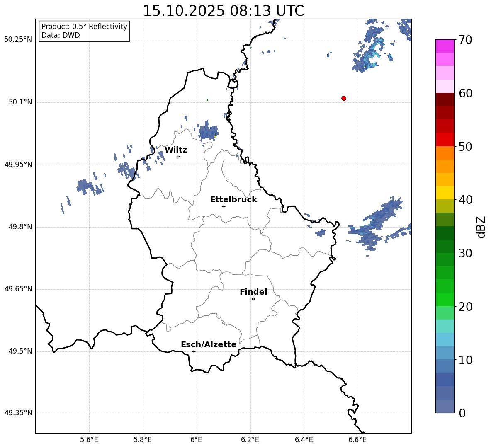Click the Wiltz station cross marker
Image resolution: width=491 pixels, height=448 pixels.
[x=178, y=157]
